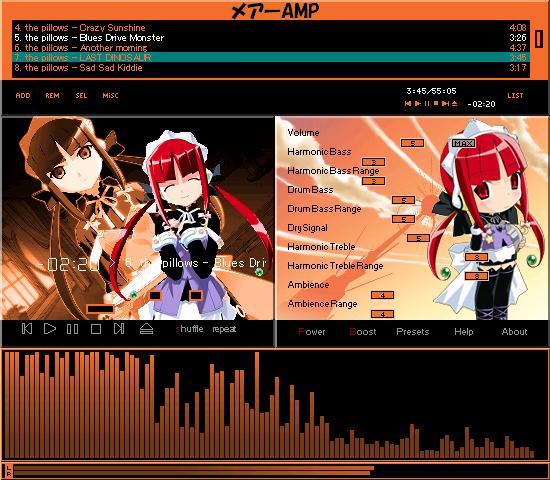Toggle the Power switch of the enhancer

point(311,332)
